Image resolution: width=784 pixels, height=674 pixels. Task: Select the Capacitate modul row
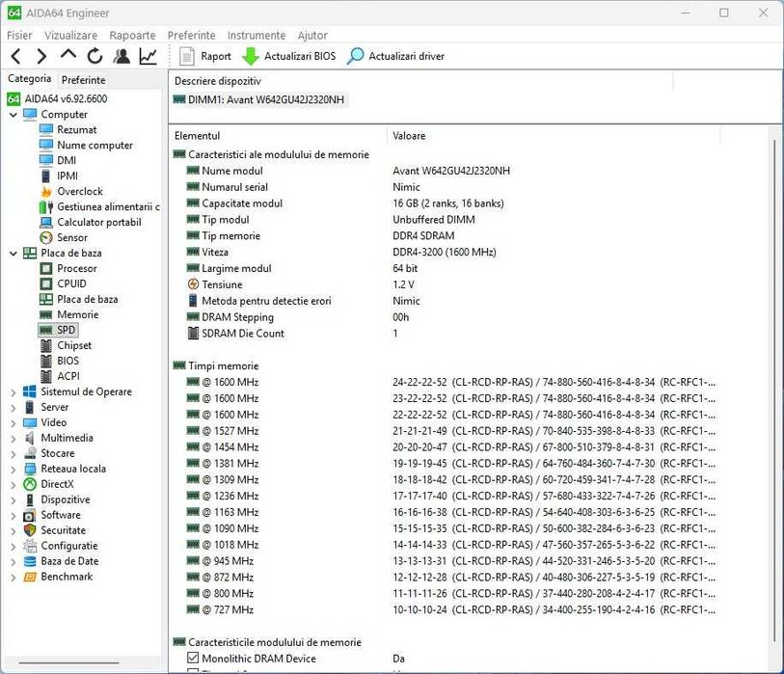tap(445, 203)
